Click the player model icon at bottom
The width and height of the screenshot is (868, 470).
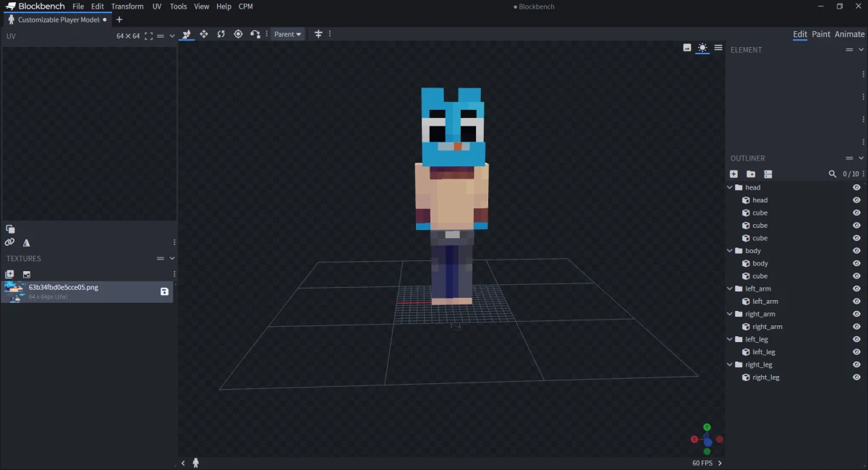(195, 463)
